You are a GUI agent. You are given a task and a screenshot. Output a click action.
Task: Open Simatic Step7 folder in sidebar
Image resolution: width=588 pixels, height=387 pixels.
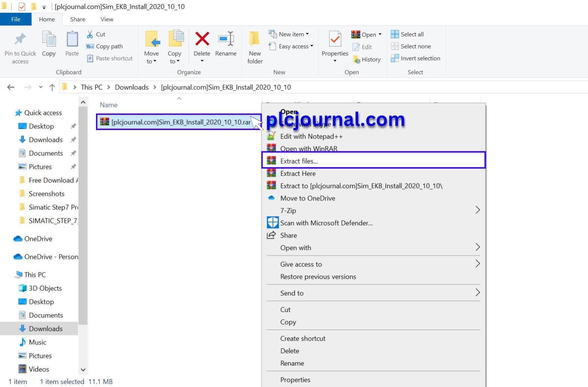48,207
